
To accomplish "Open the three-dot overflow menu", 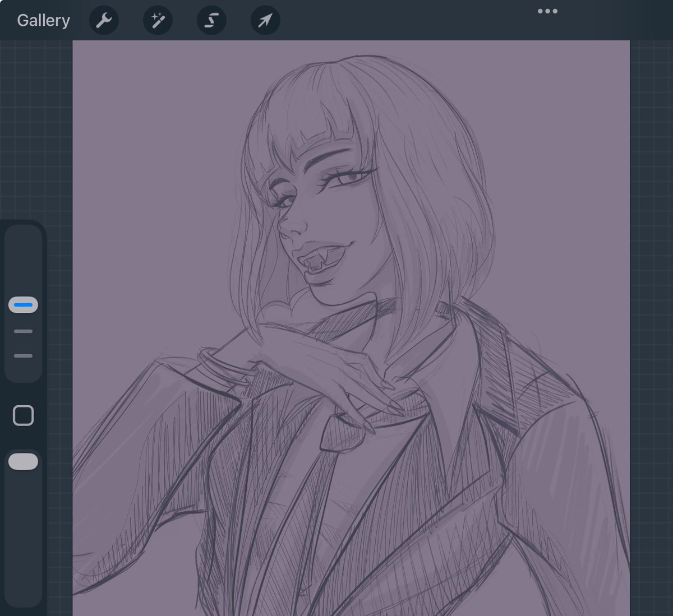I will click(x=547, y=11).
